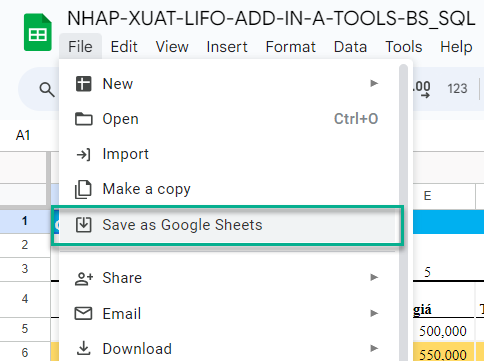Click the search magnifier icon in toolbar
Image resolution: width=484 pixels, height=361 pixels.
47,89
